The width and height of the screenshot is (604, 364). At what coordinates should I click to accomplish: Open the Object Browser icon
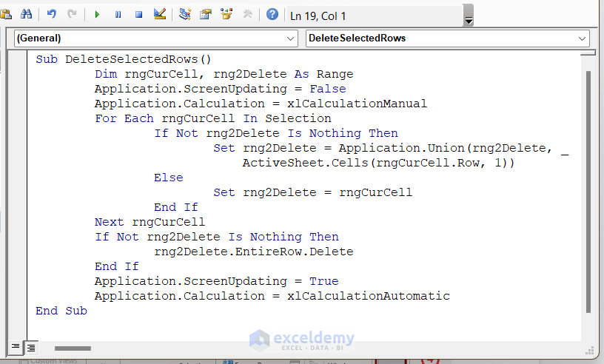point(226,15)
